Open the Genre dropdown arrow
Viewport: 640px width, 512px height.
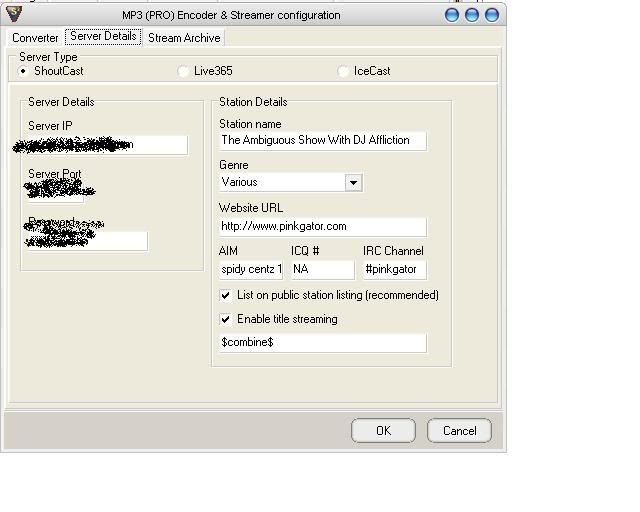click(353, 183)
